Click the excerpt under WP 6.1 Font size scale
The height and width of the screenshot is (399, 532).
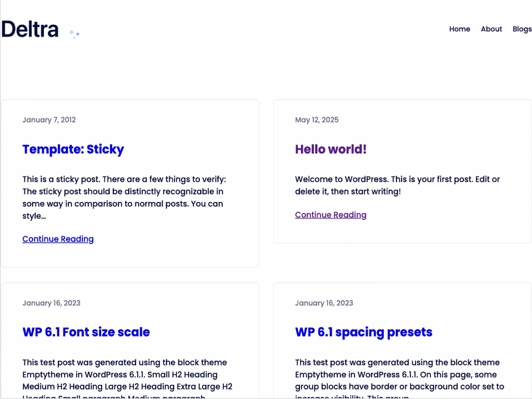(126, 375)
